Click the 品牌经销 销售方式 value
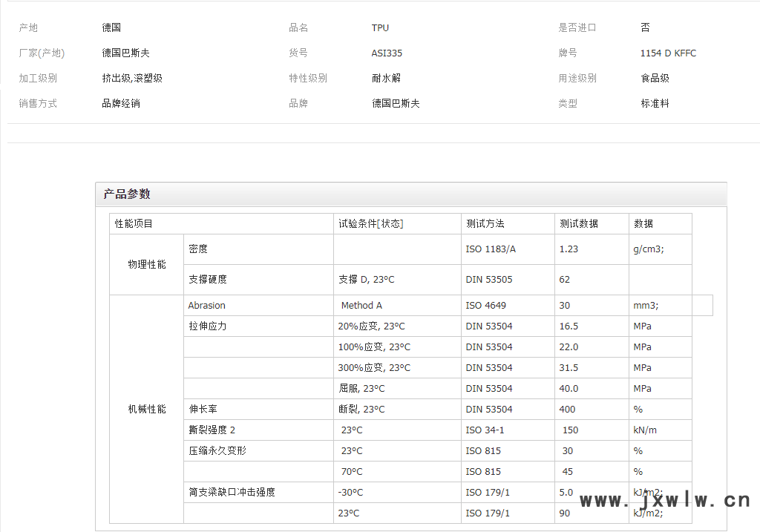This screenshot has height=532, width=760. tap(121, 104)
